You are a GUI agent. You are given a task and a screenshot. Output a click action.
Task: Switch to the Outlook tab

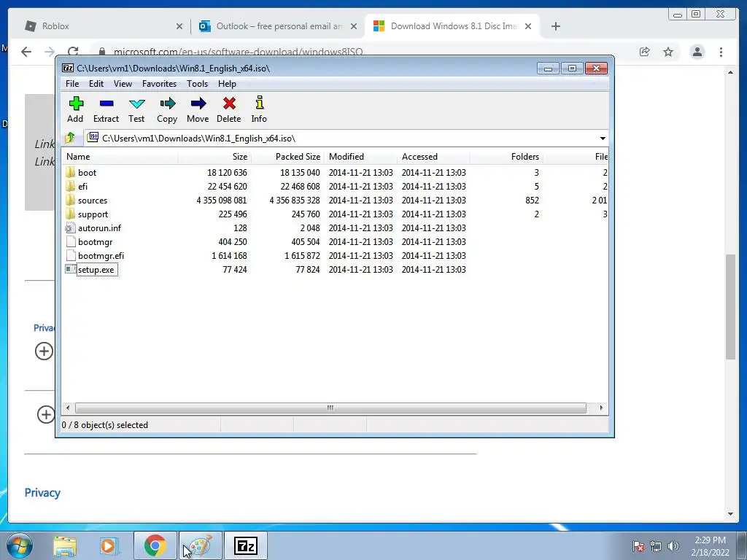(277, 26)
